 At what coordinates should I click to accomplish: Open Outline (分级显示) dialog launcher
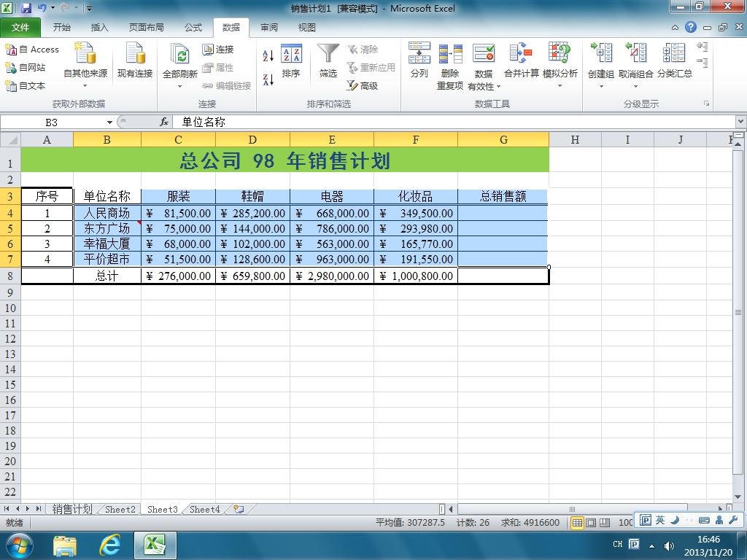(x=706, y=104)
